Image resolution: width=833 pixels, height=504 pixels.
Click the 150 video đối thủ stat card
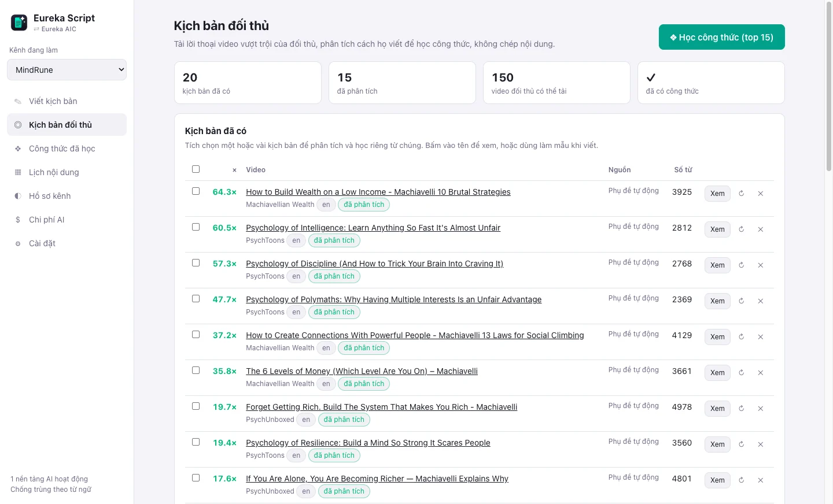click(x=556, y=83)
